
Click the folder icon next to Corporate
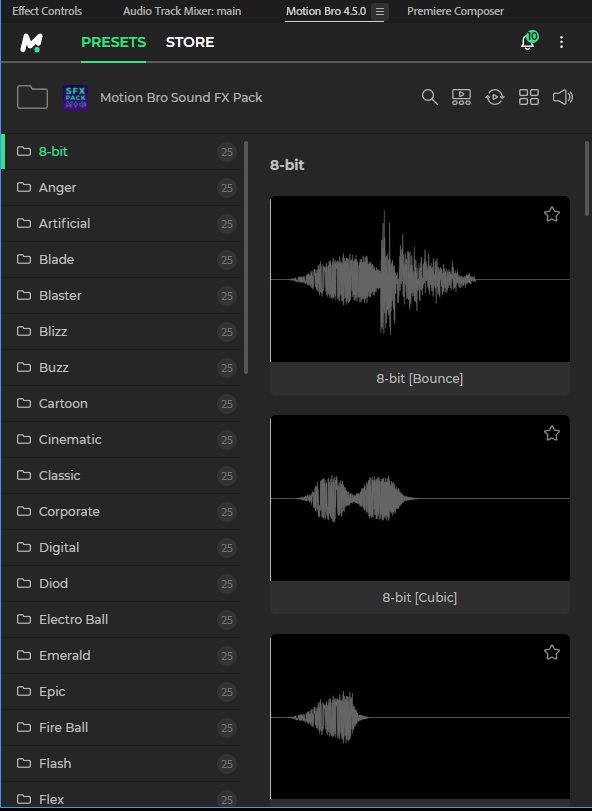coord(24,511)
